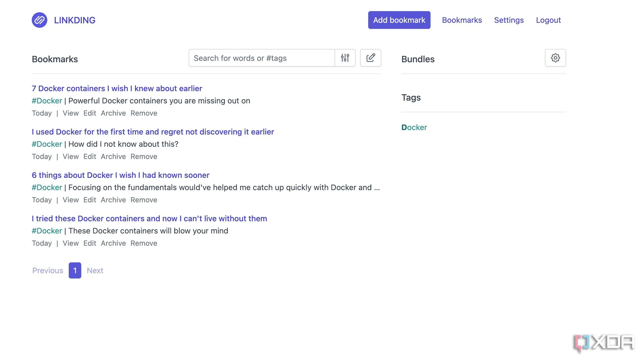The height and width of the screenshot is (363, 644).
Task: Edit the 'I used Docker' bookmark
Action: [x=90, y=156]
